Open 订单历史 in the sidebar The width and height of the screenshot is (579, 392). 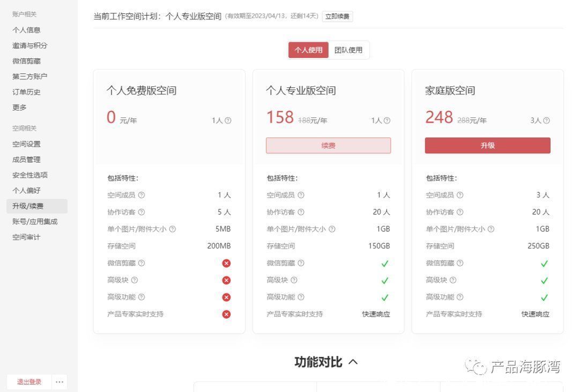(x=26, y=92)
